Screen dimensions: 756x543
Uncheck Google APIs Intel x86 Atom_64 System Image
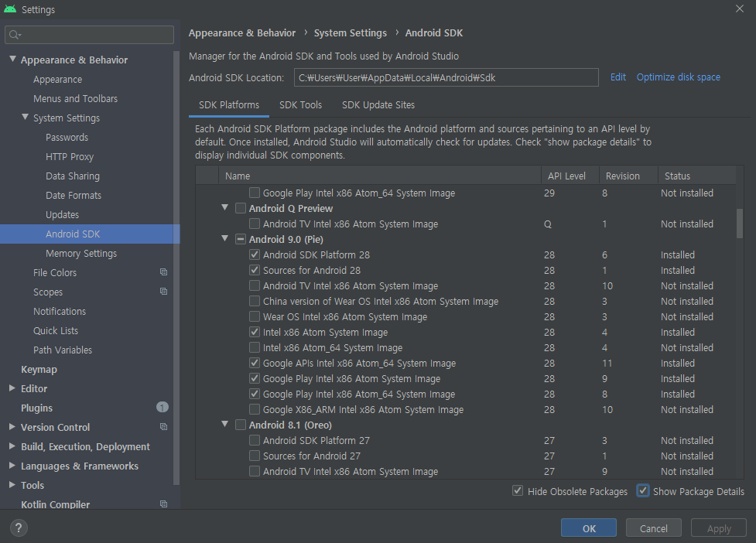(x=255, y=363)
